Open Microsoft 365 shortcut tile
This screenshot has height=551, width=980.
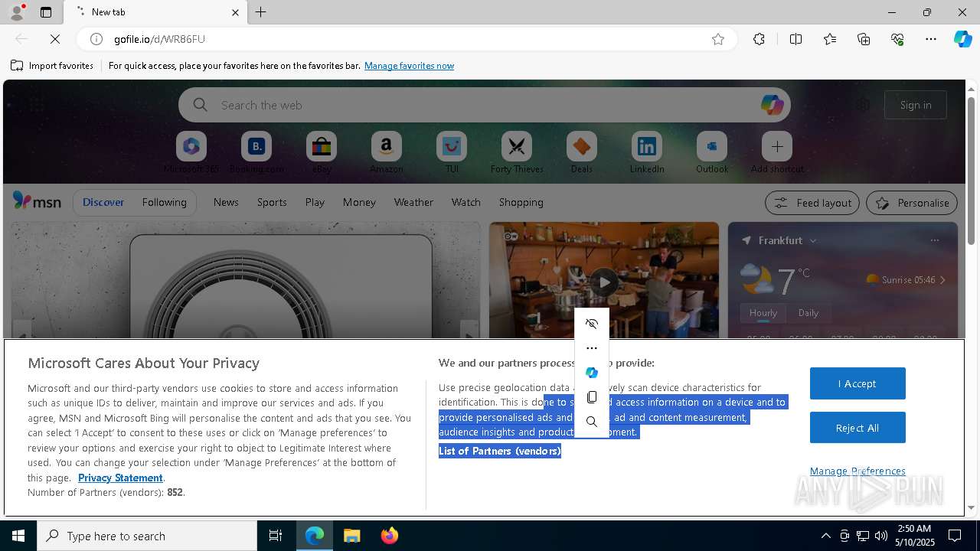click(x=191, y=152)
